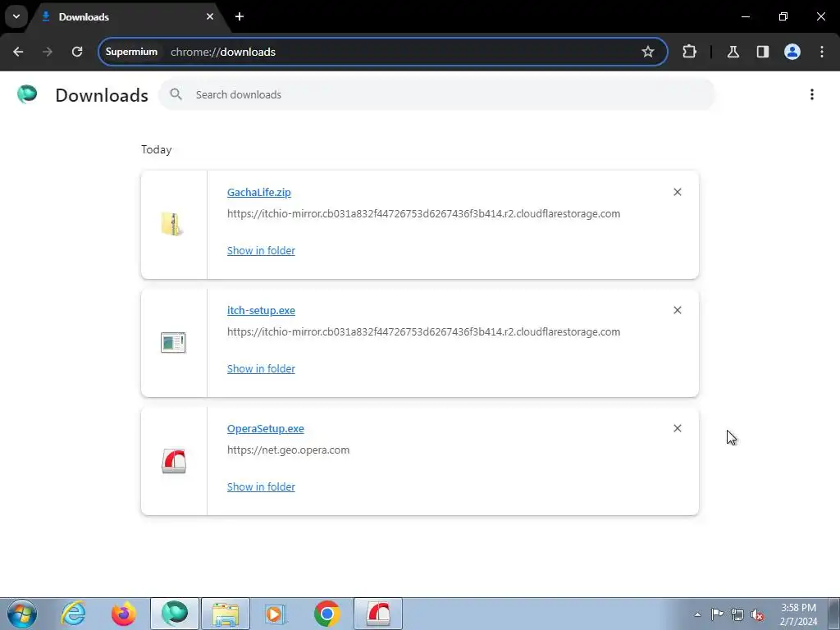Viewport: 840px width, 630px height.
Task: Open the Downloads page more actions menu
Action: coord(812,94)
